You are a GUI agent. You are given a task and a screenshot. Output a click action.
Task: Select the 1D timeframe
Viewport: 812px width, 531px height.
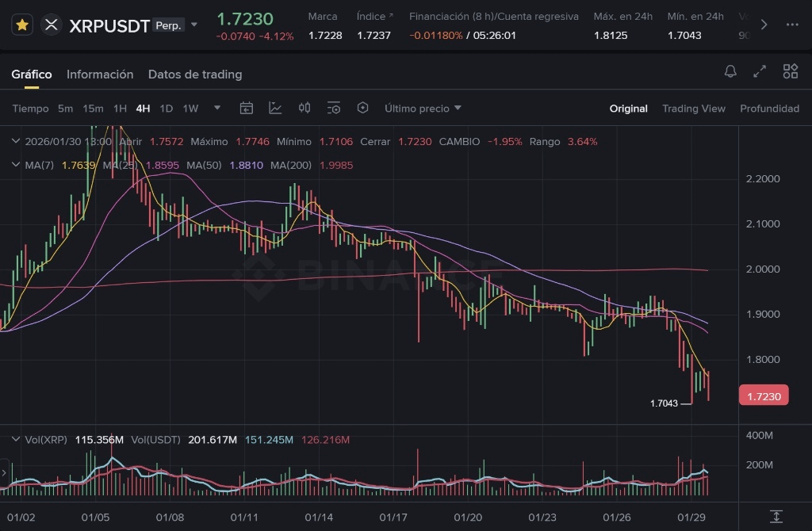166,109
